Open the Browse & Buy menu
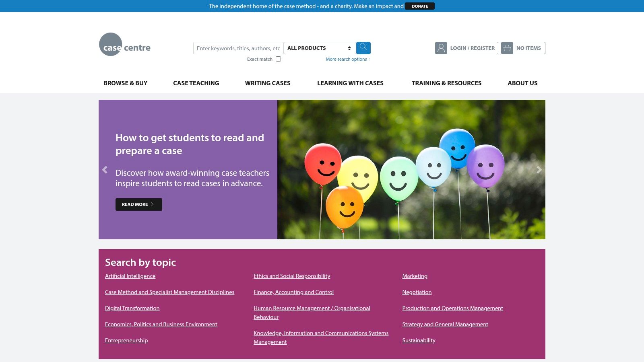This screenshot has width=644, height=362. pyautogui.click(x=125, y=83)
